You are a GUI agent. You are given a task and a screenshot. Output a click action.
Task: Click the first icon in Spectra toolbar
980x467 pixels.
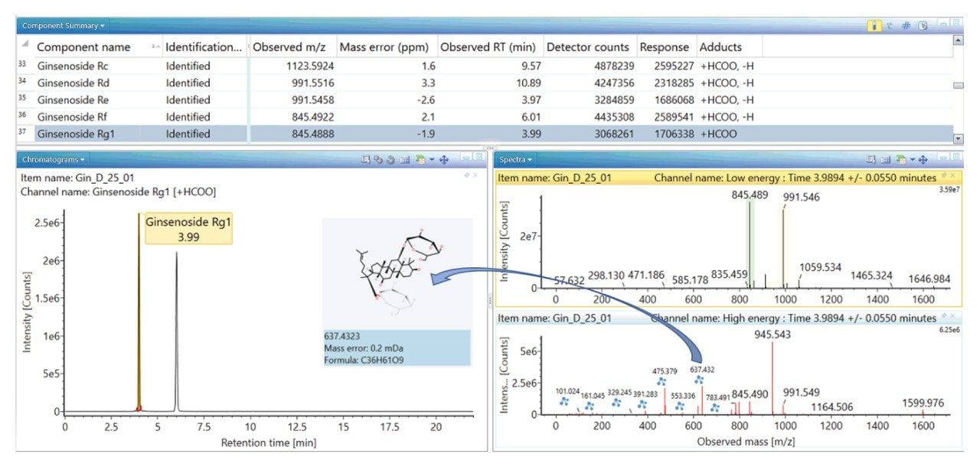pyautogui.click(x=871, y=159)
